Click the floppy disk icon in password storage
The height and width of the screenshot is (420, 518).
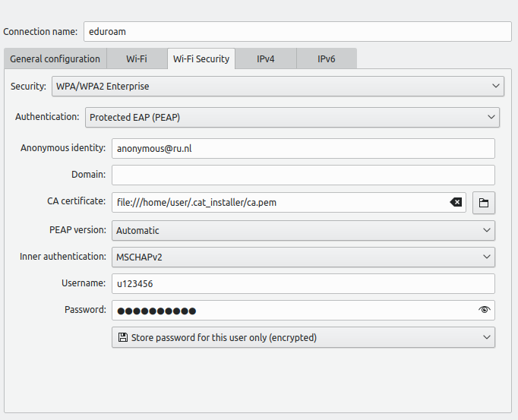123,337
